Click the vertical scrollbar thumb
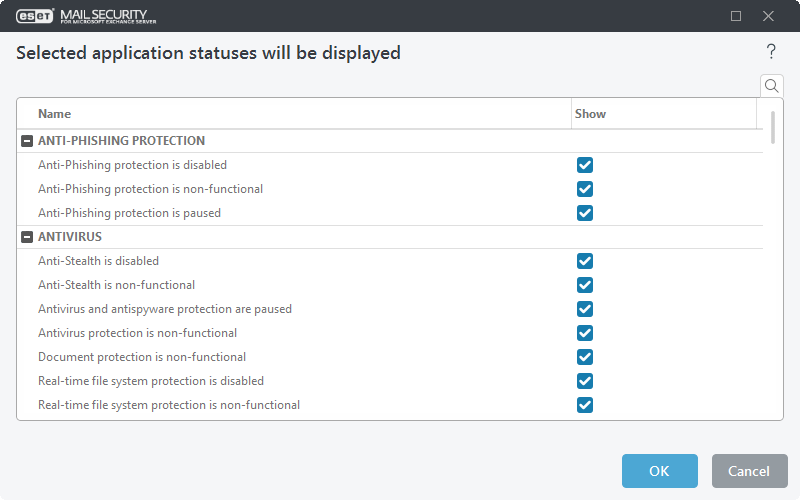Image resolution: width=800 pixels, height=500 pixels. click(773, 127)
